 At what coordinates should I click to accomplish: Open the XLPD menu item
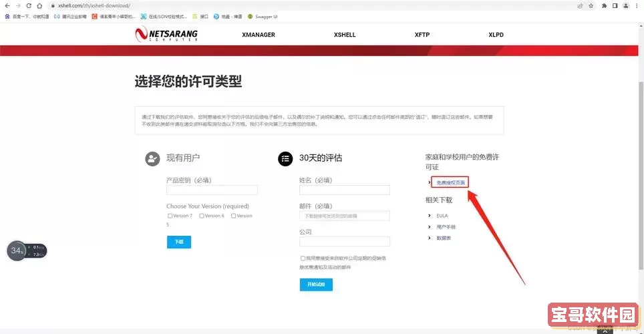tap(496, 35)
